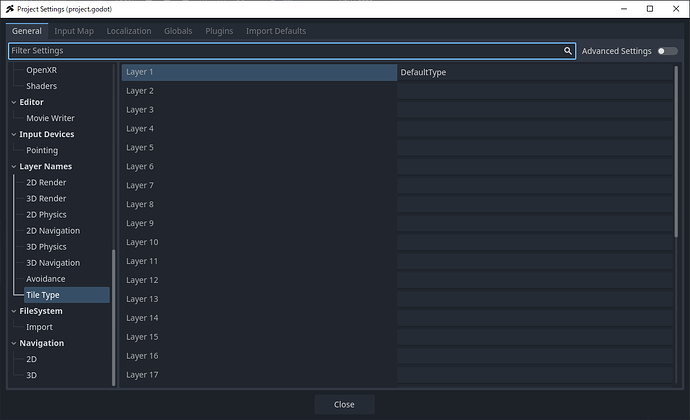Click the Layer 15 value field

[535, 337]
